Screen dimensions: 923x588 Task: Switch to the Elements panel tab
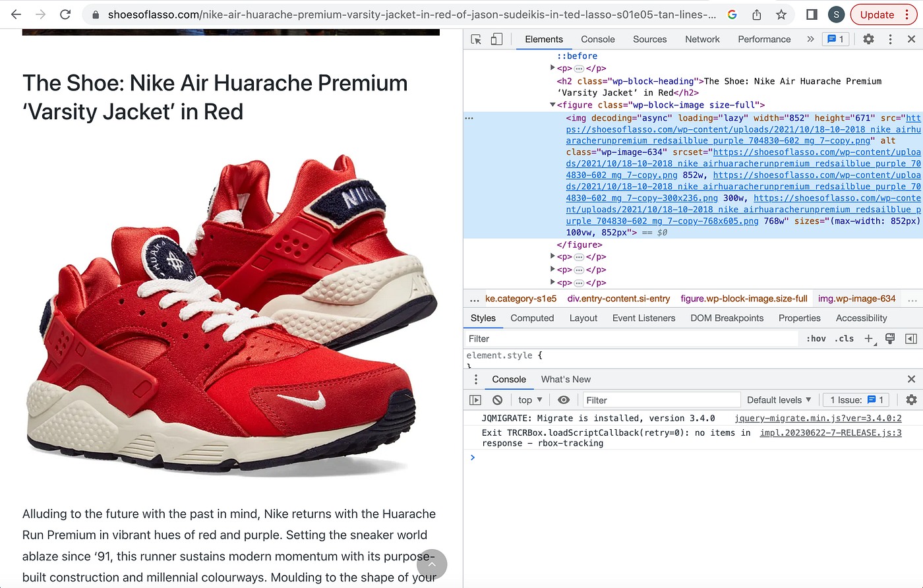[544, 40]
